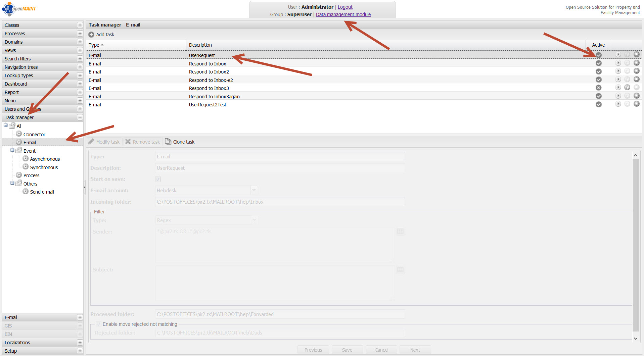
Task: Click the Connector clock icon in tree
Action: 19,134
